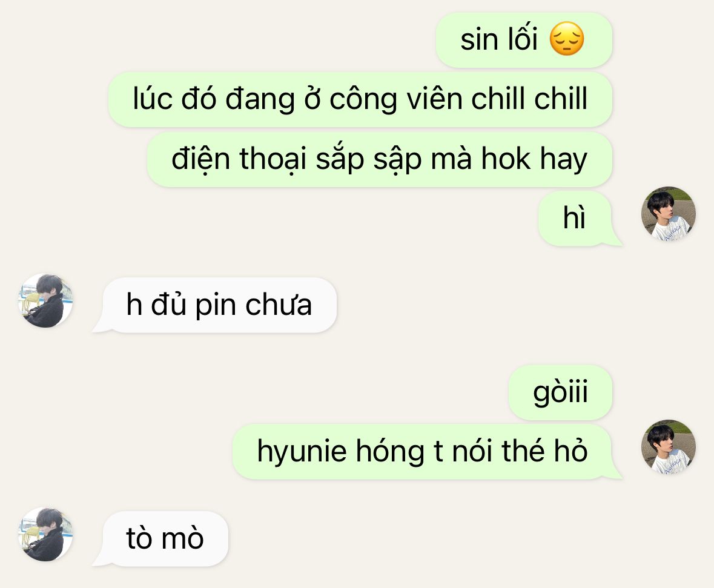Click the name 'hyunie' in the green bubble
Screen dimensions: 714x588
pos(302,452)
